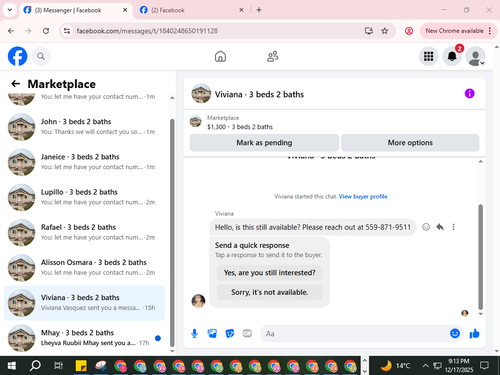This screenshot has width=500, height=375.
Task: Close the (2) Facebook tab
Action: (x=241, y=10)
